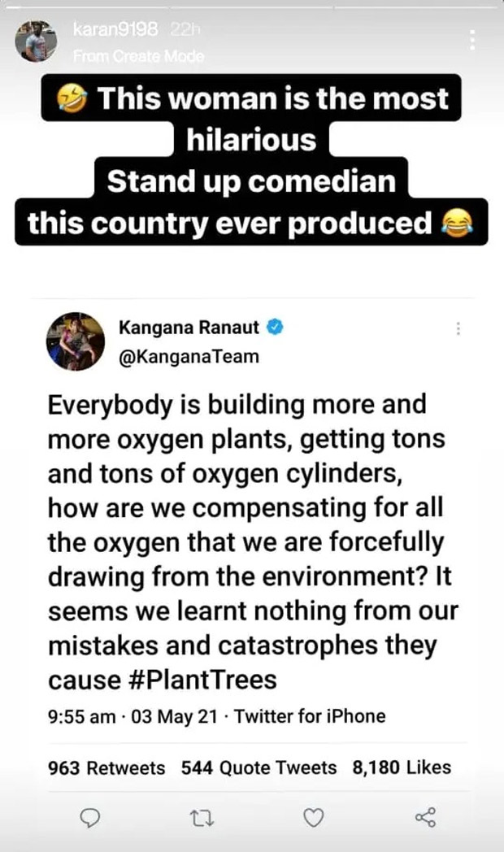Open the story options three-dot menu
The height and width of the screenshot is (852, 504).
[472, 40]
